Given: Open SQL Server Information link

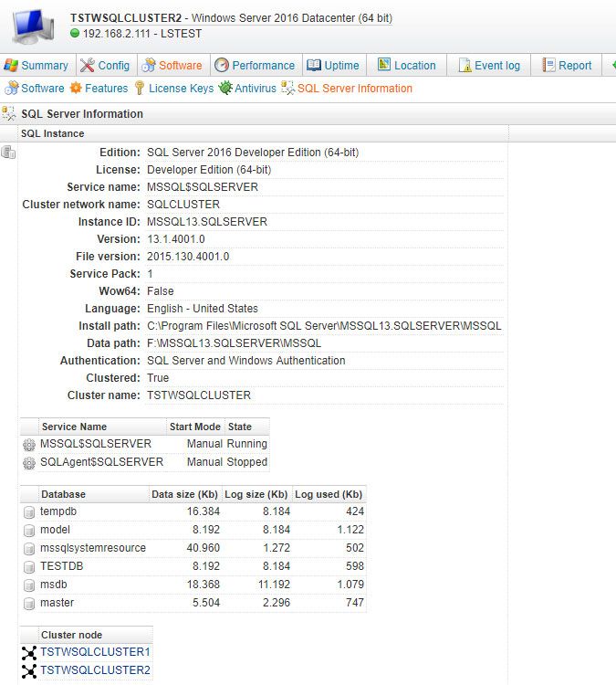Looking at the screenshot, I should pos(354,89).
